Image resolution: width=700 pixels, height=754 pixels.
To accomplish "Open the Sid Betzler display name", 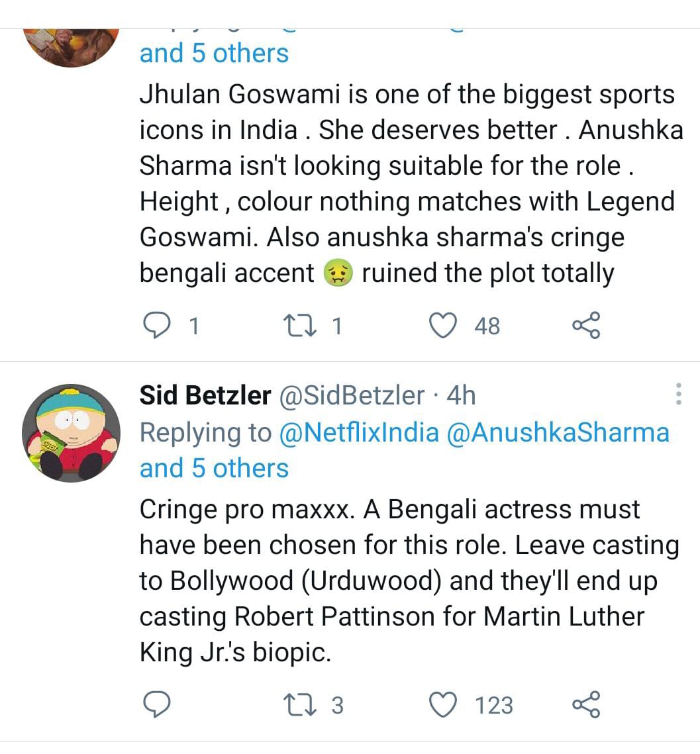I will coord(205,396).
